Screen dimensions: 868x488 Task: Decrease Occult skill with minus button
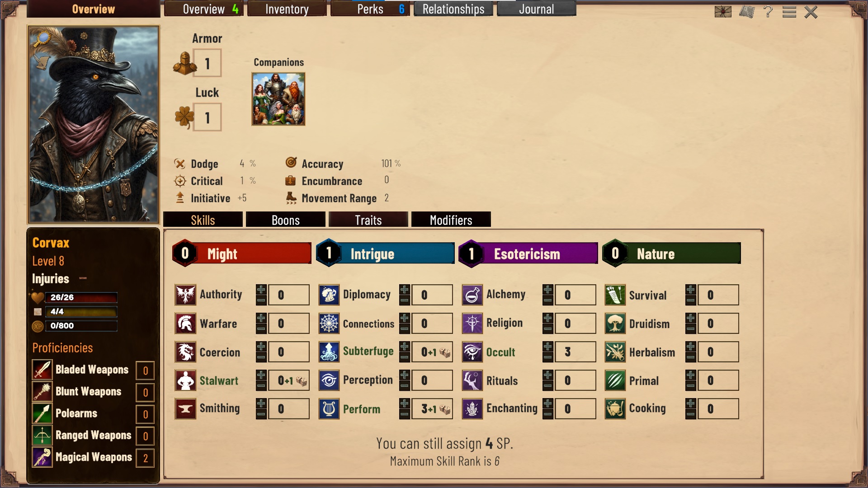click(x=548, y=357)
